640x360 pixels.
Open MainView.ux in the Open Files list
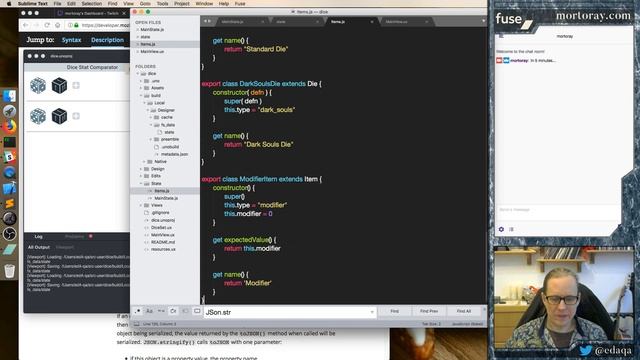coord(152,52)
